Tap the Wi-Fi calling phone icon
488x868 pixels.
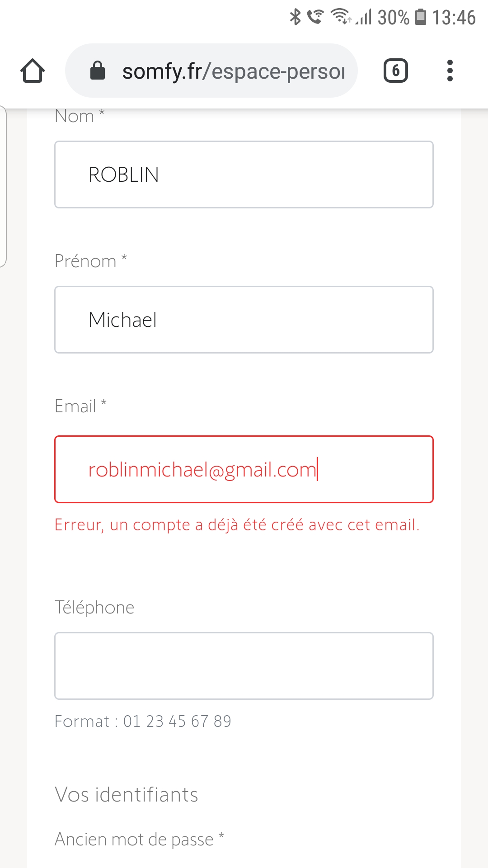pyautogui.click(x=315, y=17)
